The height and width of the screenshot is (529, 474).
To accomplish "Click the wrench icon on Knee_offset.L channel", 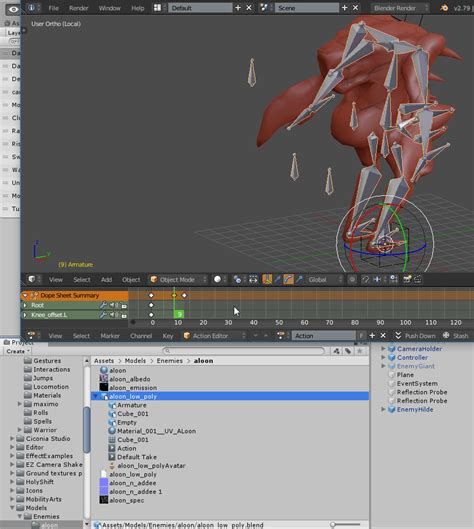I will (x=103, y=315).
